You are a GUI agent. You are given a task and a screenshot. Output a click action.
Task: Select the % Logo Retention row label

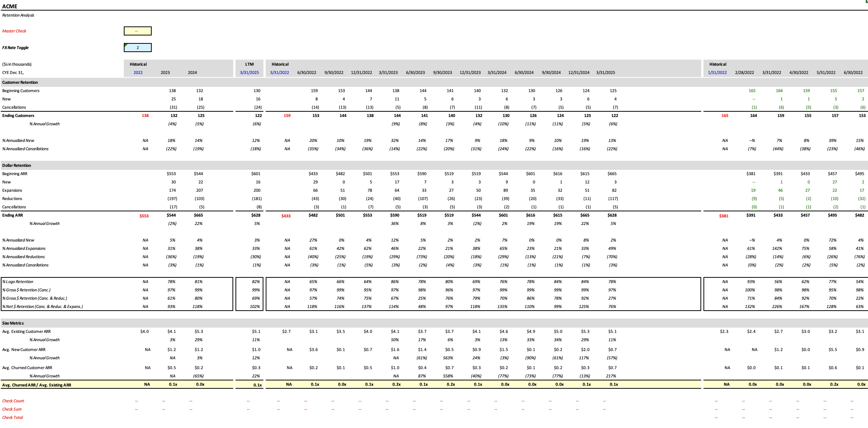(x=18, y=282)
